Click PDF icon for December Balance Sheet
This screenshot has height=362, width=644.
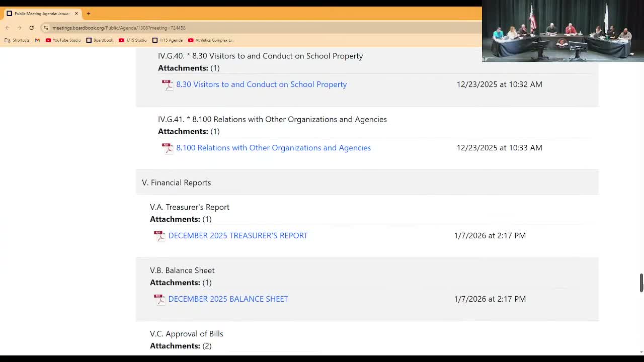[x=159, y=299]
